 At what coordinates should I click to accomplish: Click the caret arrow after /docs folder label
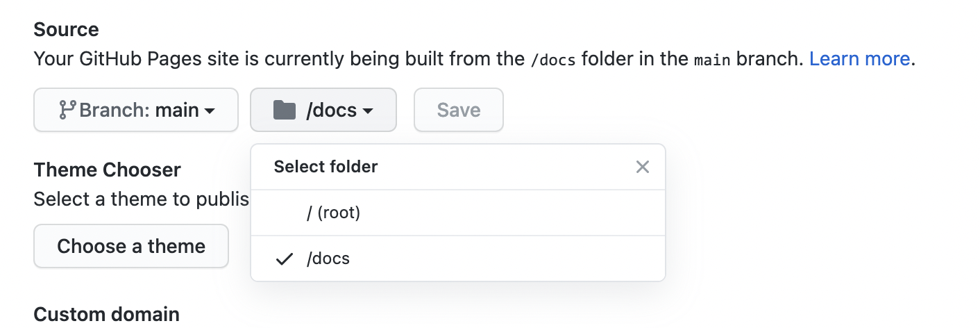tap(368, 110)
